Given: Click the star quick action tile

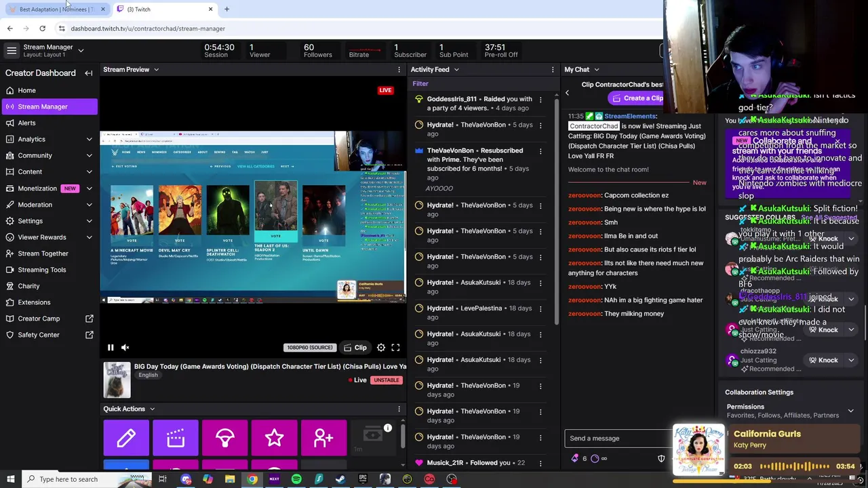Looking at the screenshot, I should 275,438.
